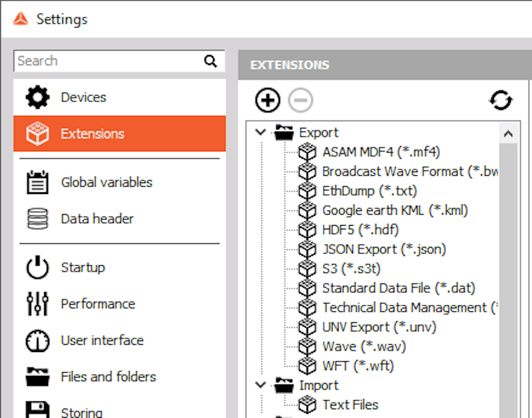532x418 pixels.
Task: Select EthDump (*.txt) entry
Action: (x=369, y=191)
